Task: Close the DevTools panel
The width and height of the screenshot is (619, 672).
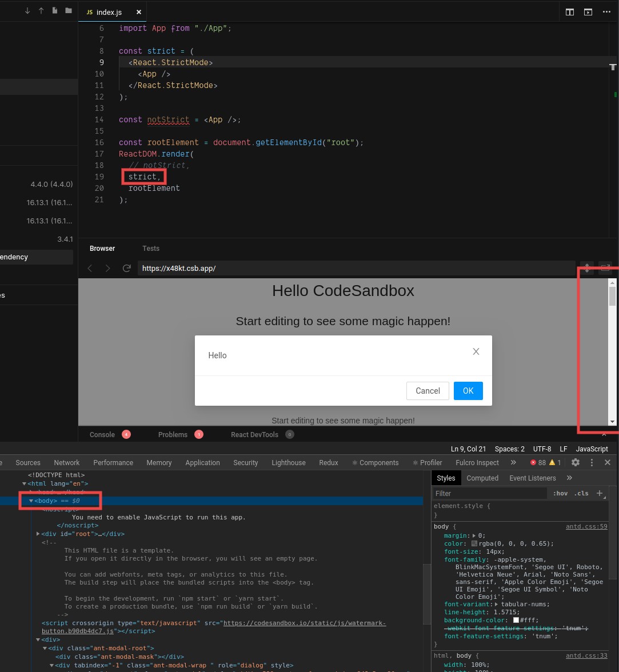Action: click(608, 462)
